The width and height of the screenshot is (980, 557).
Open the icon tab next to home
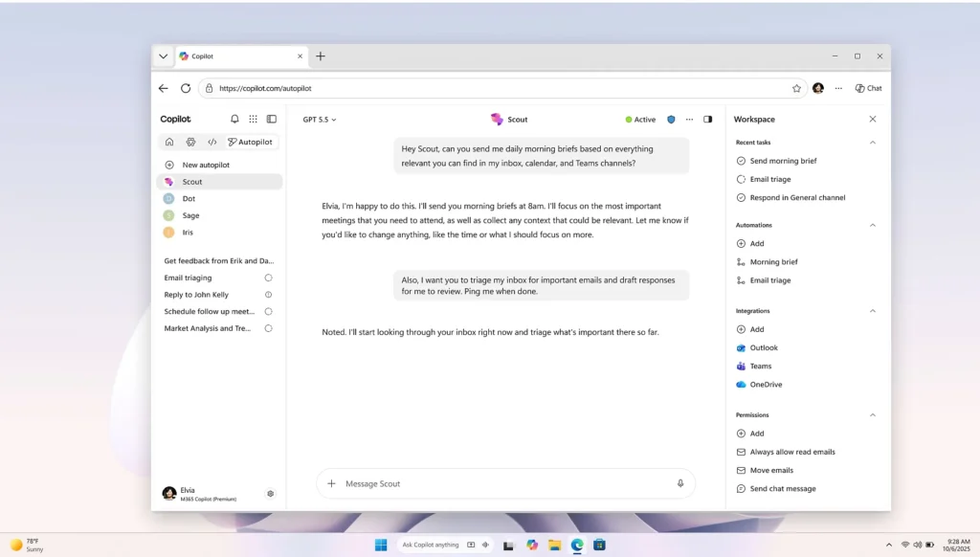pyautogui.click(x=190, y=142)
